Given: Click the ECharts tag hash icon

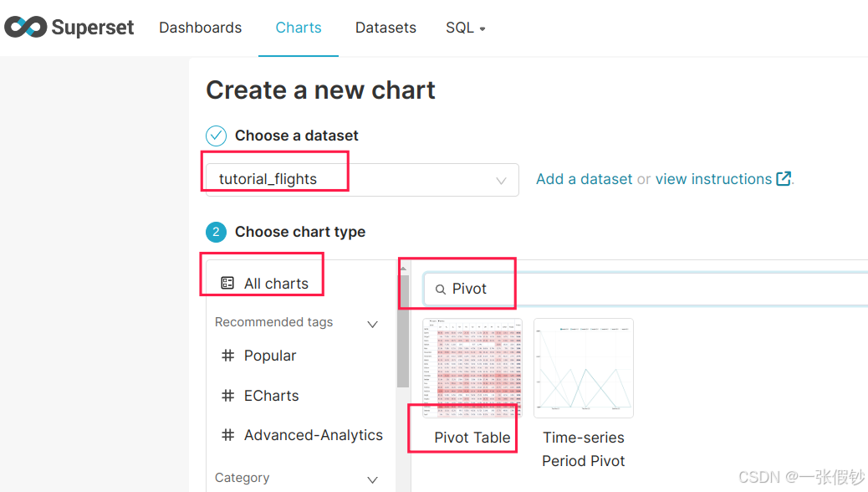Looking at the screenshot, I should coord(227,396).
